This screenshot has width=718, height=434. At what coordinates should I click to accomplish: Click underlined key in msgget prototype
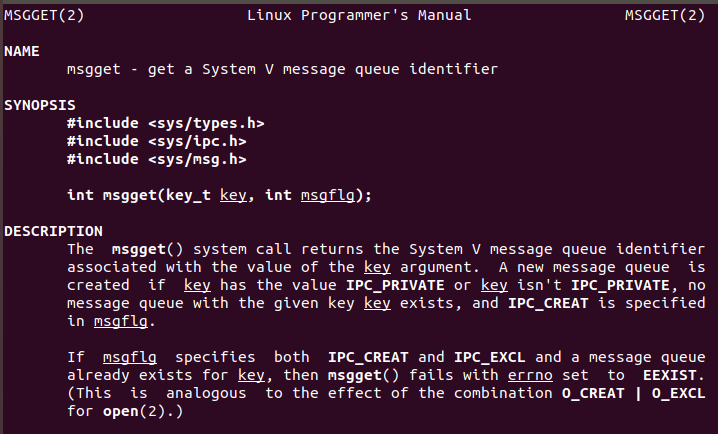[x=233, y=195]
